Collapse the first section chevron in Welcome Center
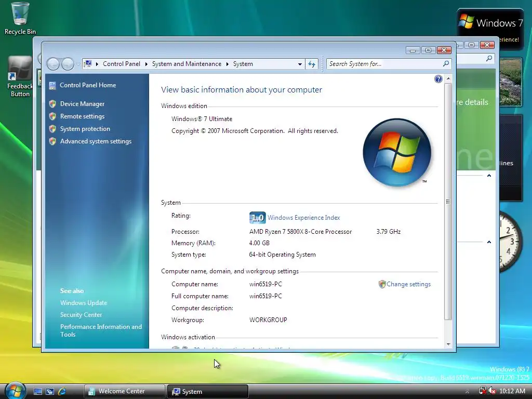The height and width of the screenshot is (399, 532). pyautogui.click(x=489, y=176)
